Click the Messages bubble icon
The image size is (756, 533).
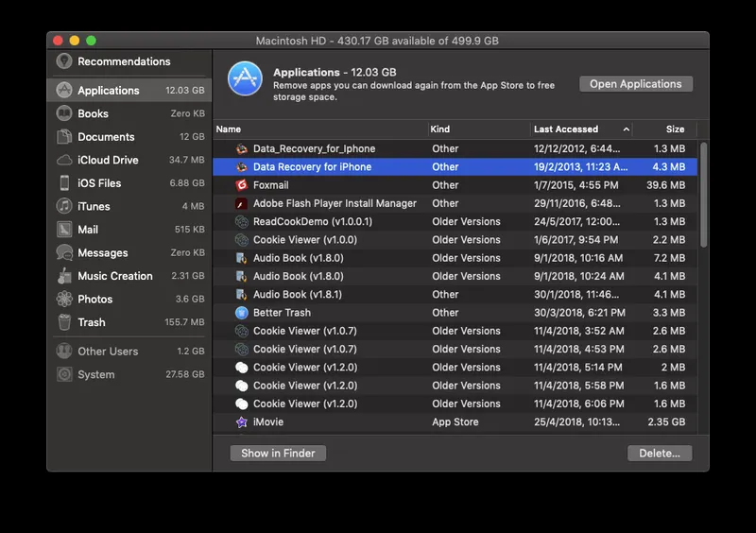coord(64,252)
